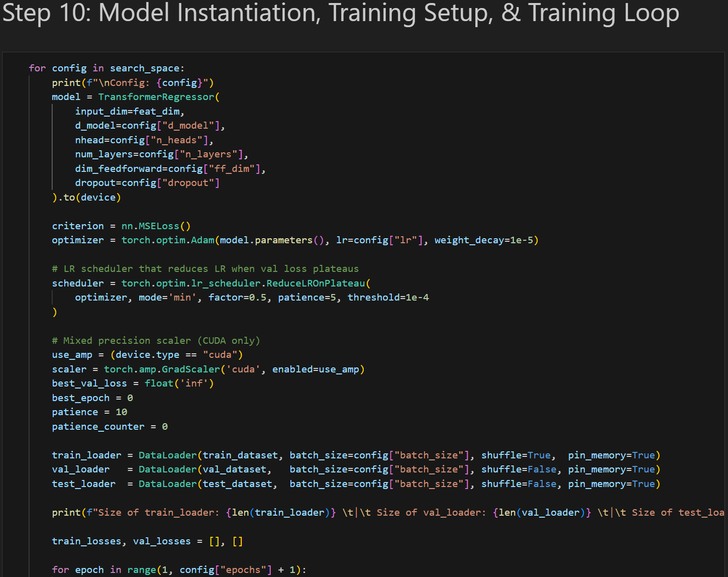Viewport: 728px width, 577px height.
Task: Click the factor=0.5 scheduler argument
Action: (x=237, y=298)
